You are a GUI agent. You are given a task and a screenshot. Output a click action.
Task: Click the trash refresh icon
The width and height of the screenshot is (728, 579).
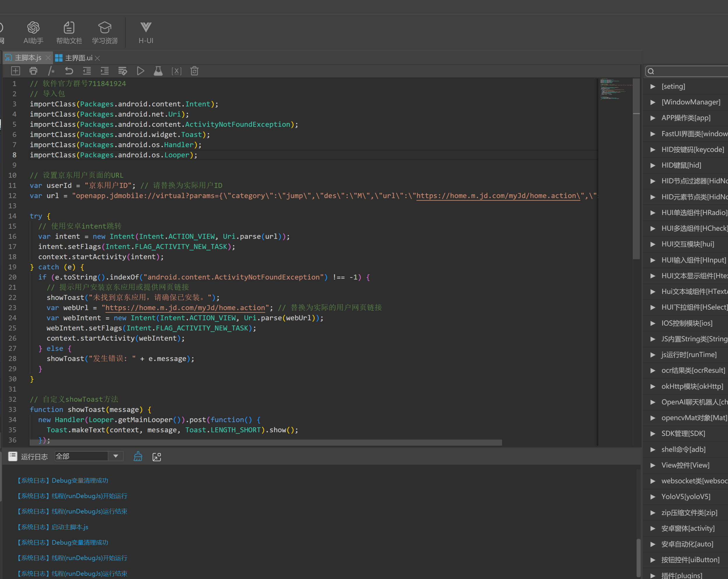(194, 71)
